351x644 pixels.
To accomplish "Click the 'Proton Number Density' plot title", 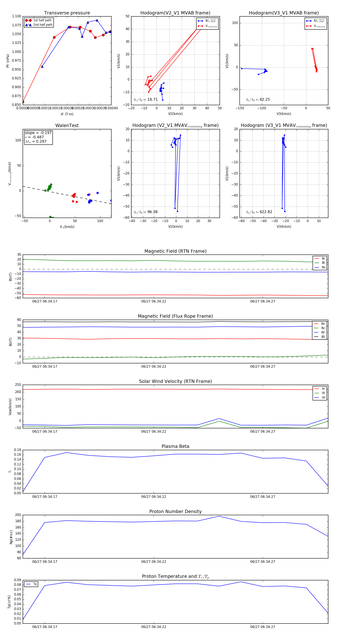I will pos(175,511).
